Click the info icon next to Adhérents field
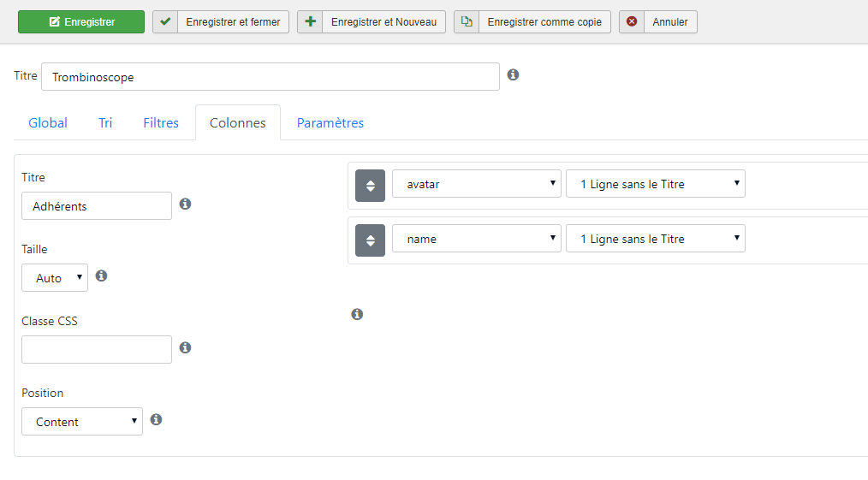868x480 pixels. [x=186, y=204]
